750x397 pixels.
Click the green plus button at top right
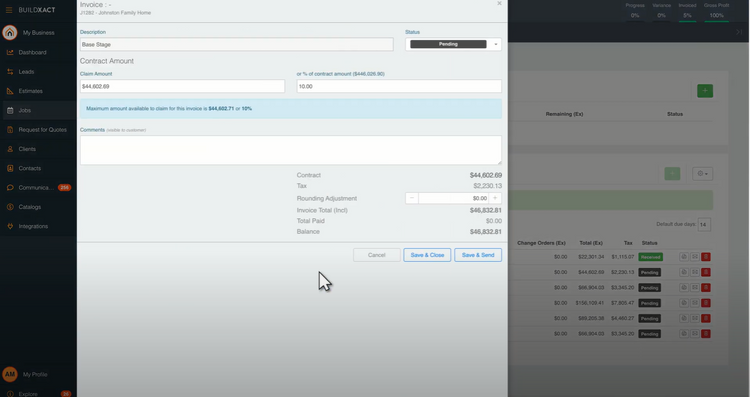705,91
